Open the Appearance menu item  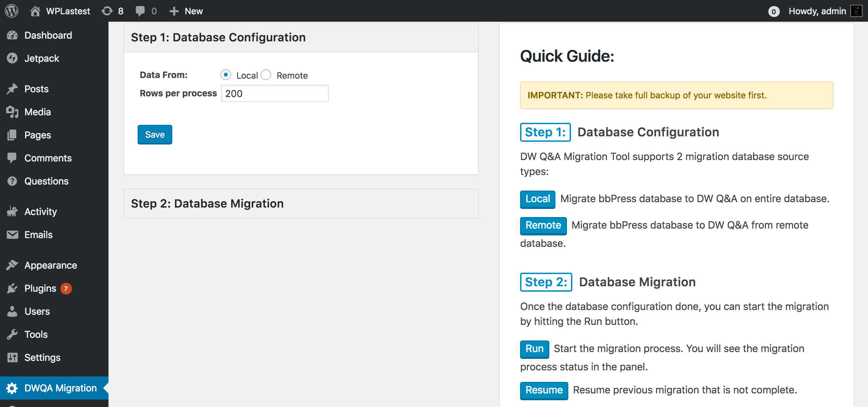pos(51,265)
